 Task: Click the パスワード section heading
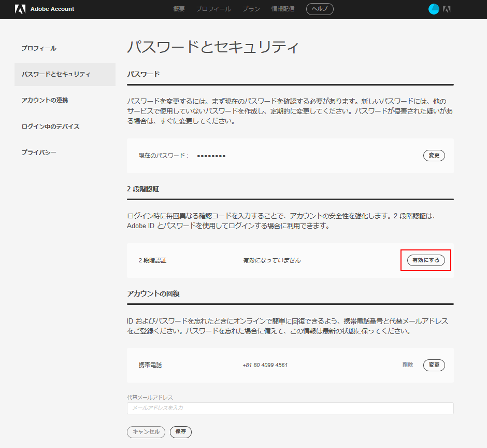point(143,74)
